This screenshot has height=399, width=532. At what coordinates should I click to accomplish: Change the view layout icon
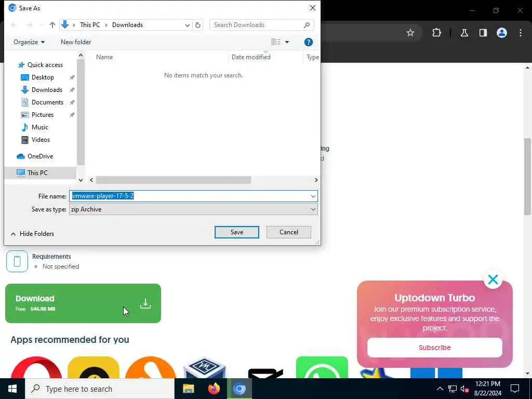276,42
